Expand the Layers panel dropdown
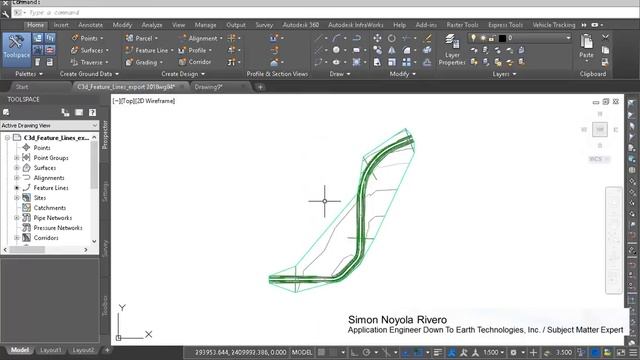640x360 pixels. 504,74
